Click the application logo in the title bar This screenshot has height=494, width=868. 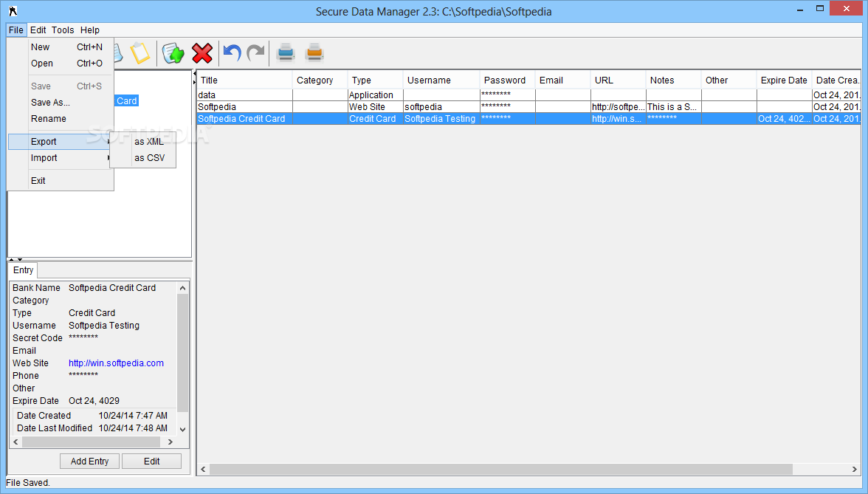point(13,11)
